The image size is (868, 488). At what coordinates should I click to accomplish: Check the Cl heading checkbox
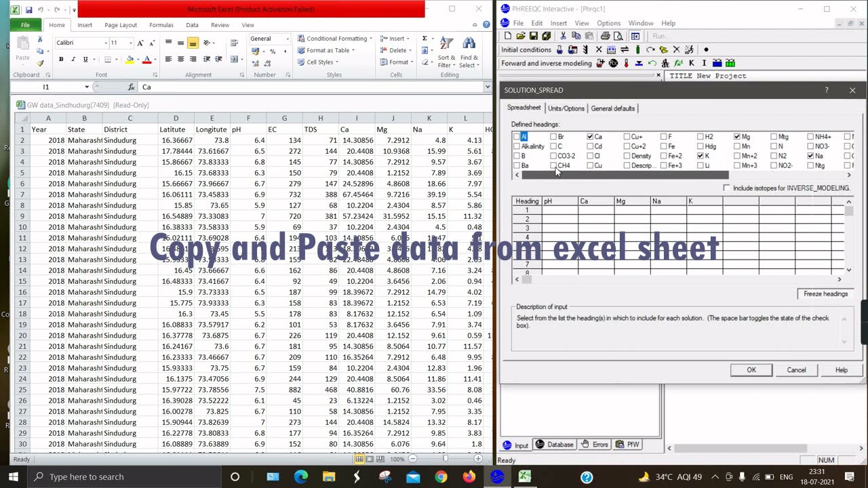coord(590,156)
